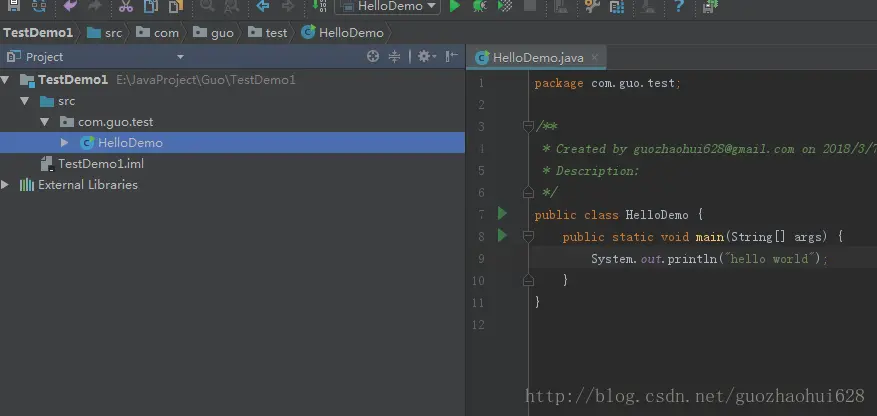Save all files with the toolbar floppy icon

click(13, 6)
